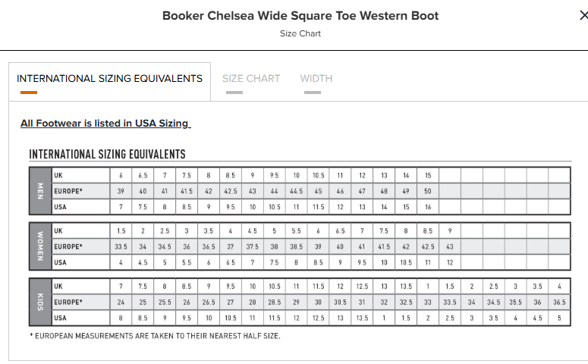This screenshot has height=364, width=588.
Task: Select the kids' EUROPE 24 cell
Action: [x=121, y=302]
